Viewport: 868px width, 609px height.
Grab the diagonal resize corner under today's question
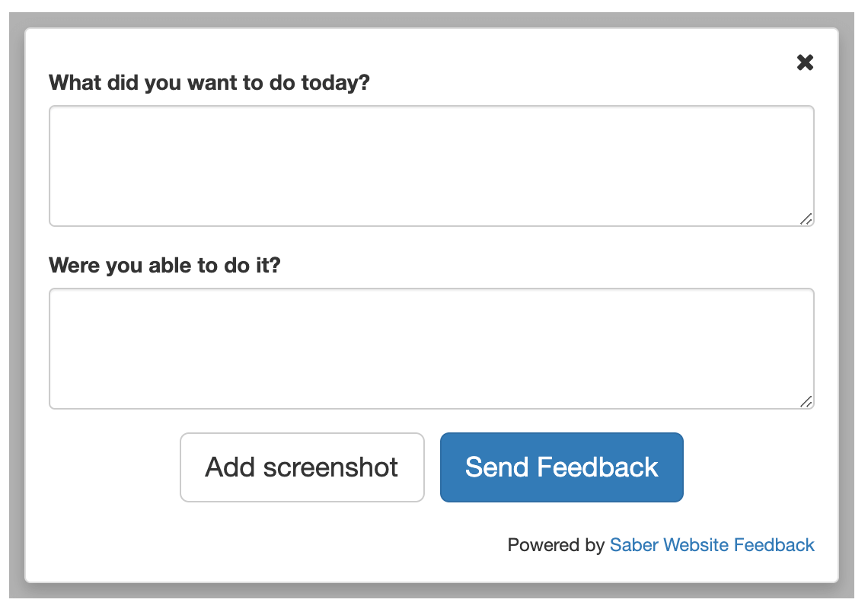tap(806, 219)
